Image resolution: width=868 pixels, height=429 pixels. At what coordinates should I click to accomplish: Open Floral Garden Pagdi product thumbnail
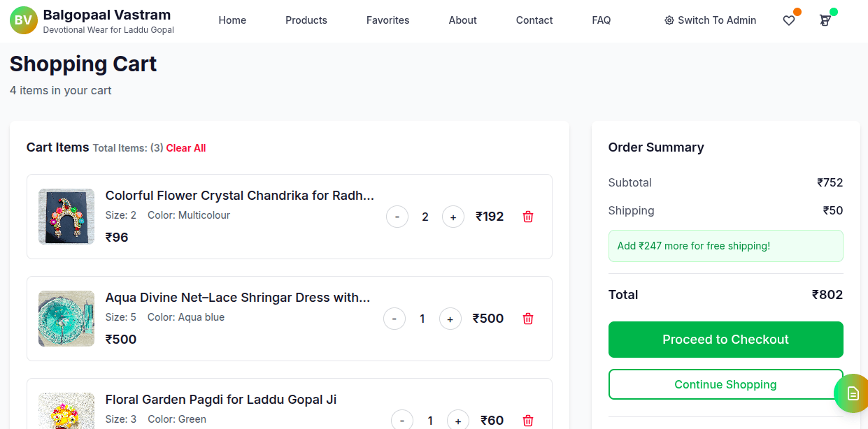66,411
